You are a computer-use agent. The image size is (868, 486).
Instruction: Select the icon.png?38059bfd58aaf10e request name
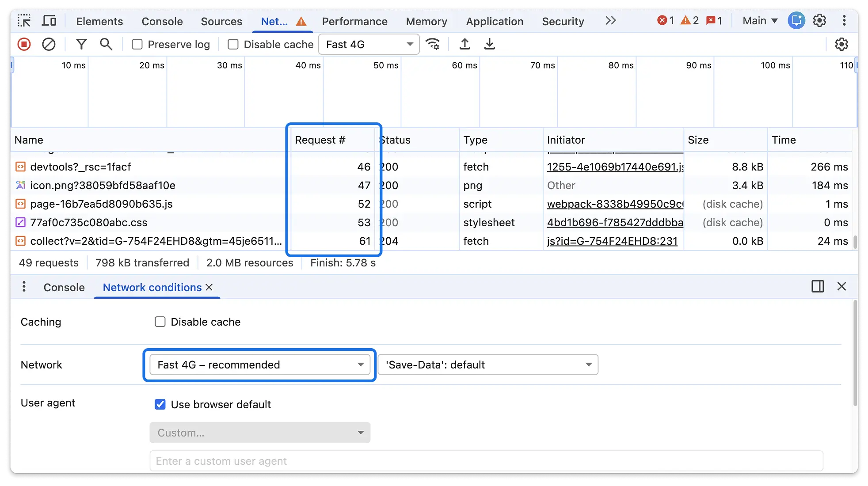click(x=103, y=185)
